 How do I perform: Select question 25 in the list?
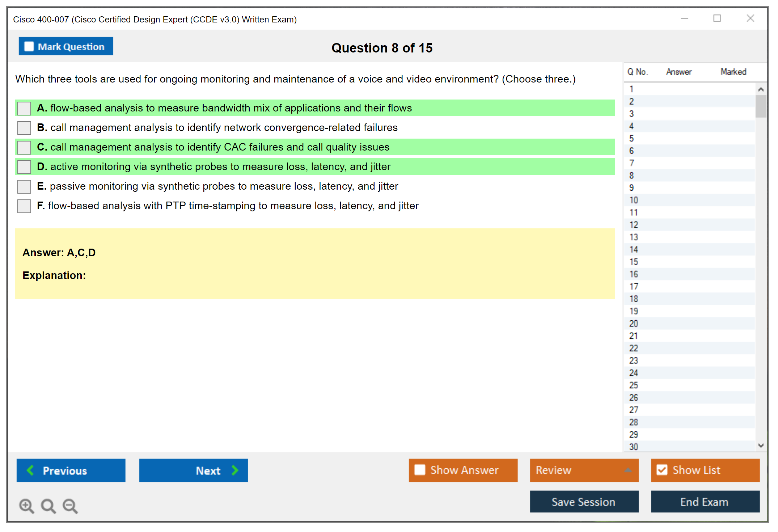pyautogui.click(x=634, y=385)
